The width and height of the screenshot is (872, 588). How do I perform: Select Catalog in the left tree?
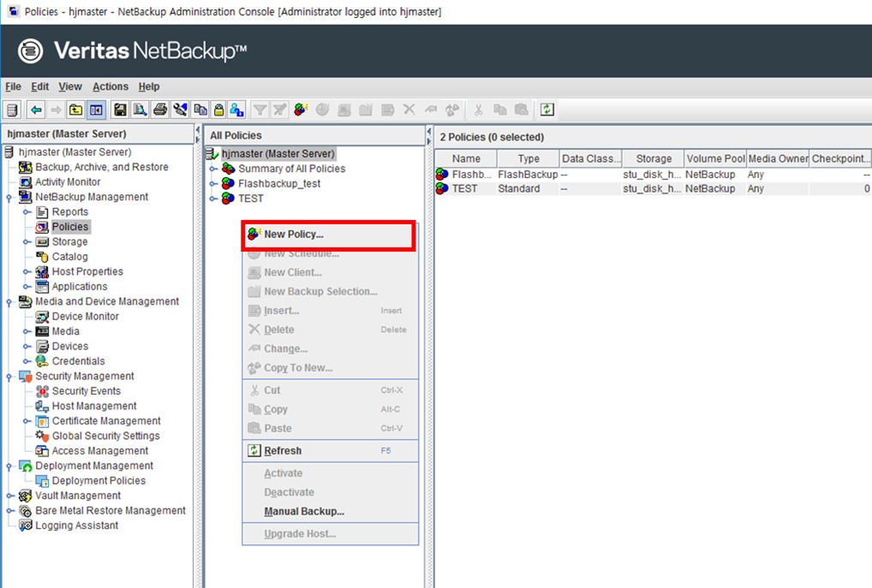(69, 257)
